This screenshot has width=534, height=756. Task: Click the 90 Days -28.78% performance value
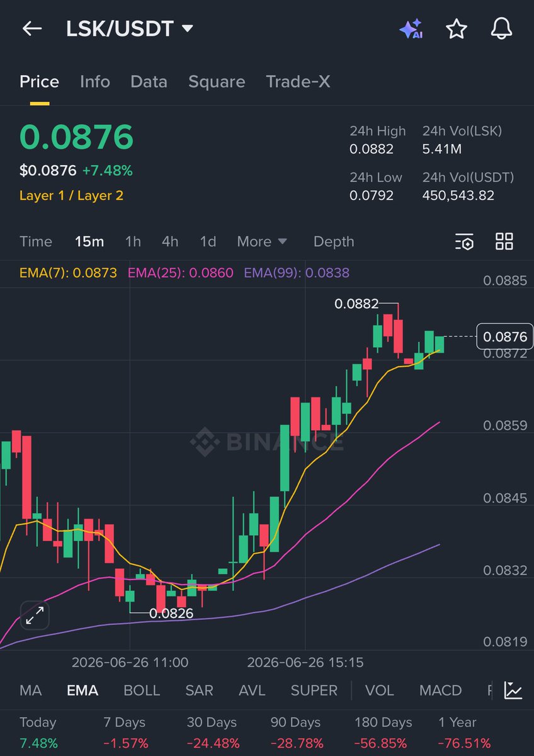(x=297, y=743)
